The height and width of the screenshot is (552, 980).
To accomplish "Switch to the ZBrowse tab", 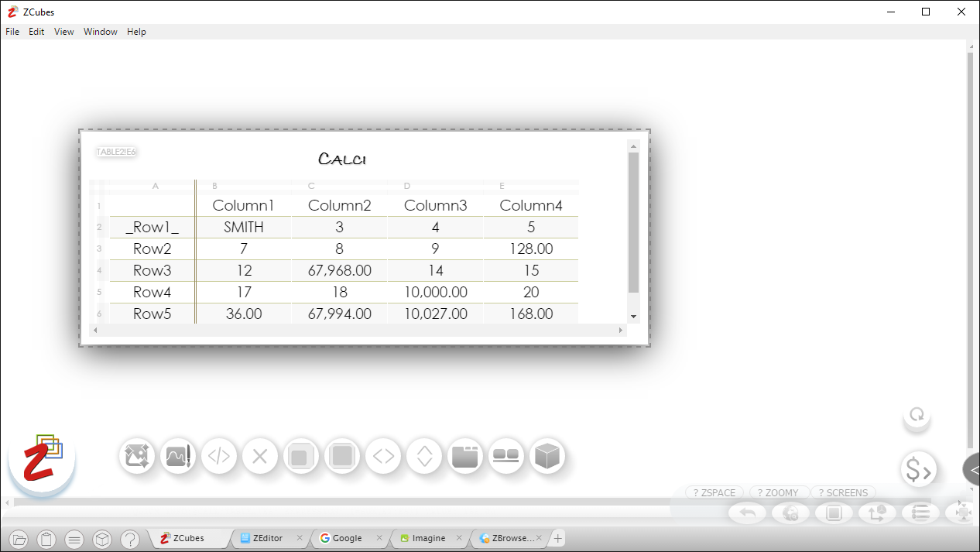I will coord(509,538).
